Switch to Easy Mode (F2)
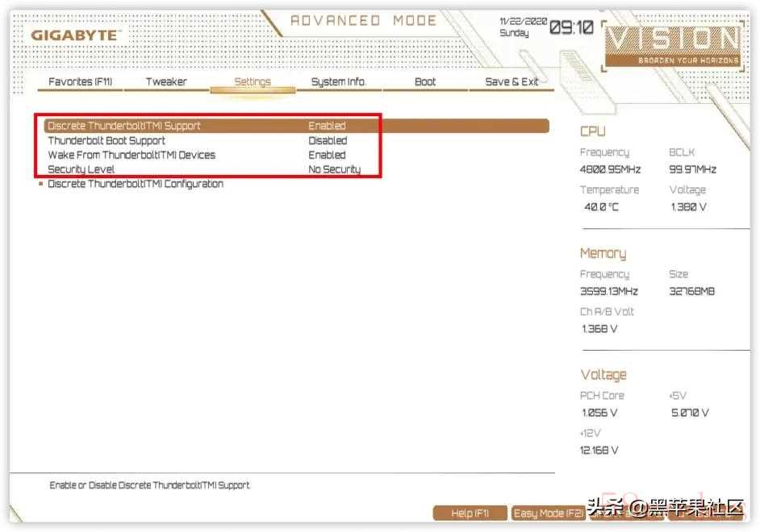760x532 pixels. 549,513
